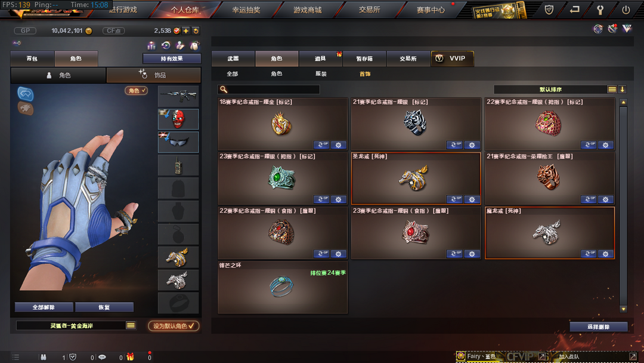Expand the character list 灵狐者-黄金海岸
644x363 pixels.
pyautogui.click(x=131, y=325)
